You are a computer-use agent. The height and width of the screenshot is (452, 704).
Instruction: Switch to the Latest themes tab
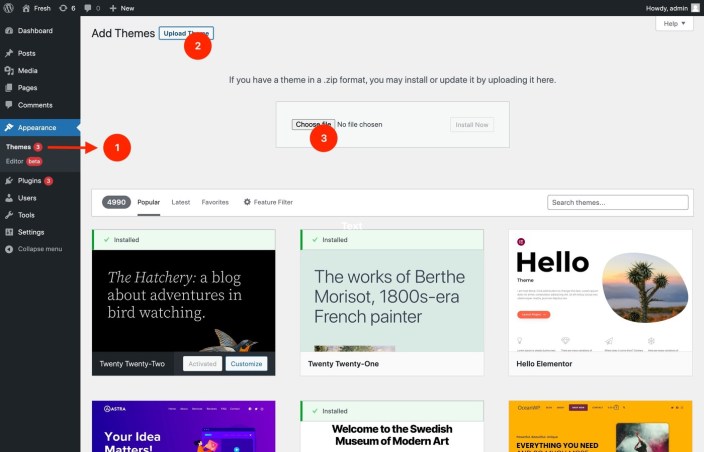[x=181, y=202]
